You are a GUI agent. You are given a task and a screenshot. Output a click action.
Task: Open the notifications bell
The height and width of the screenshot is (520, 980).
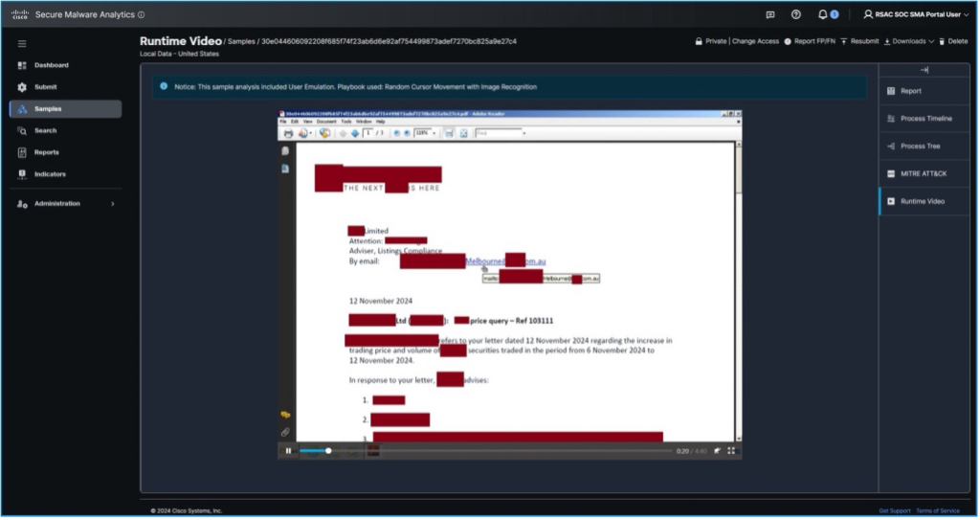[822, 14]
